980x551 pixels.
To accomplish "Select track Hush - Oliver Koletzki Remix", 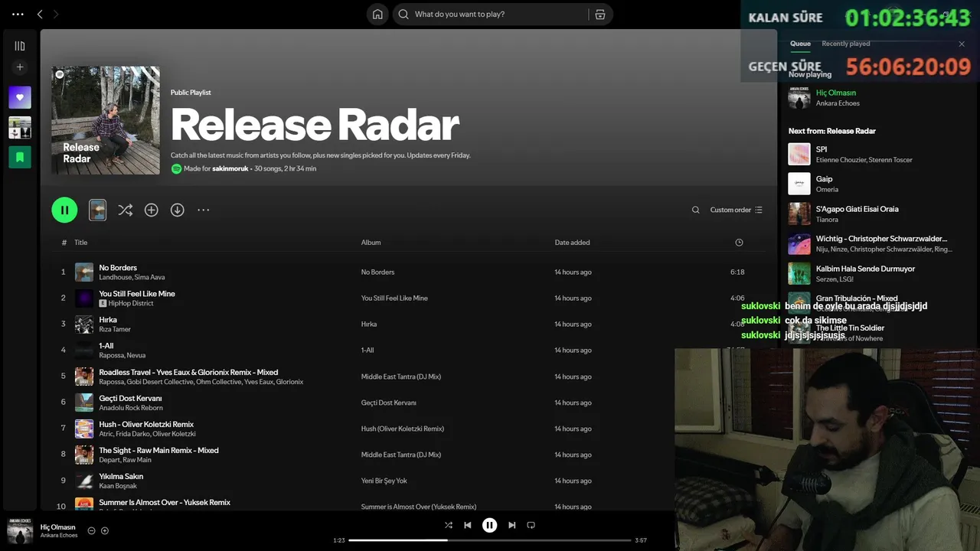I will tap(146, 424).
